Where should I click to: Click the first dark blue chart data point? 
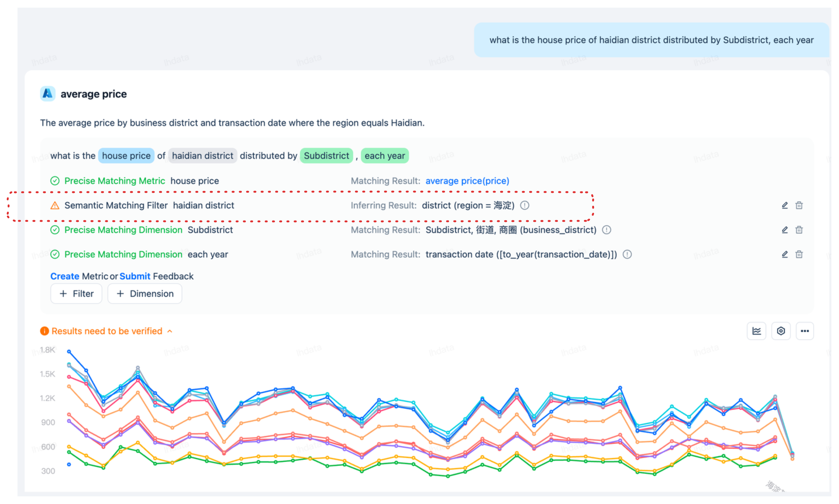point(69,352)
